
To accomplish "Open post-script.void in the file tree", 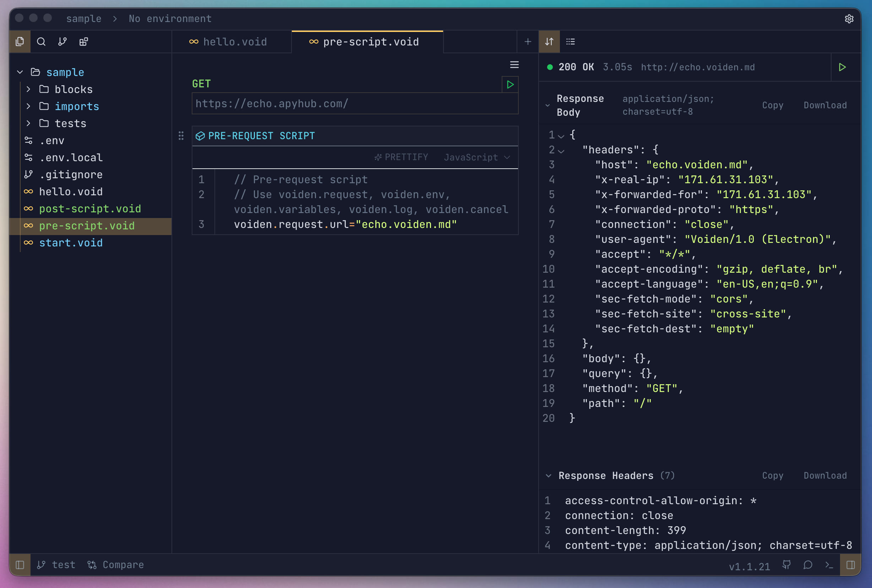I will click(90, 208).
